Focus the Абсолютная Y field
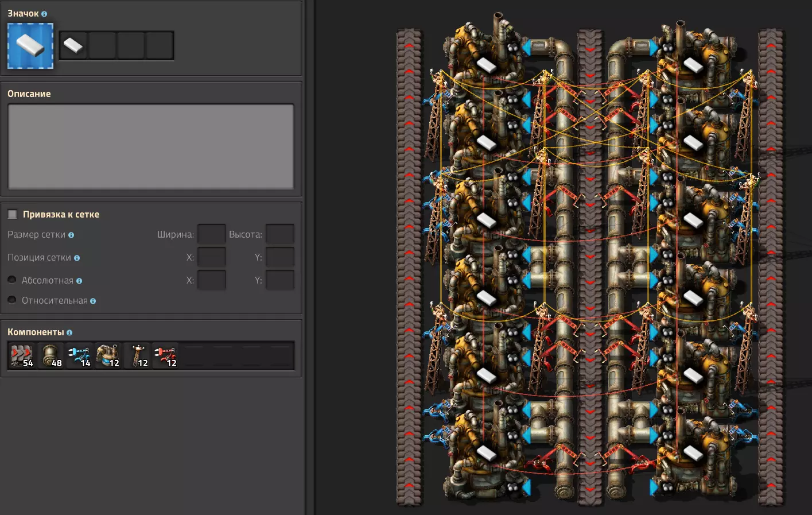The height and width of the screenshot is (515, 812). tap(280, 280)
